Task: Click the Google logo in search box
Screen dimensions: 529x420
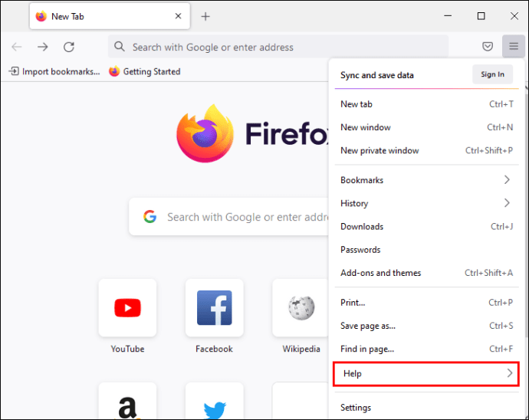Action: click(149, 217)
